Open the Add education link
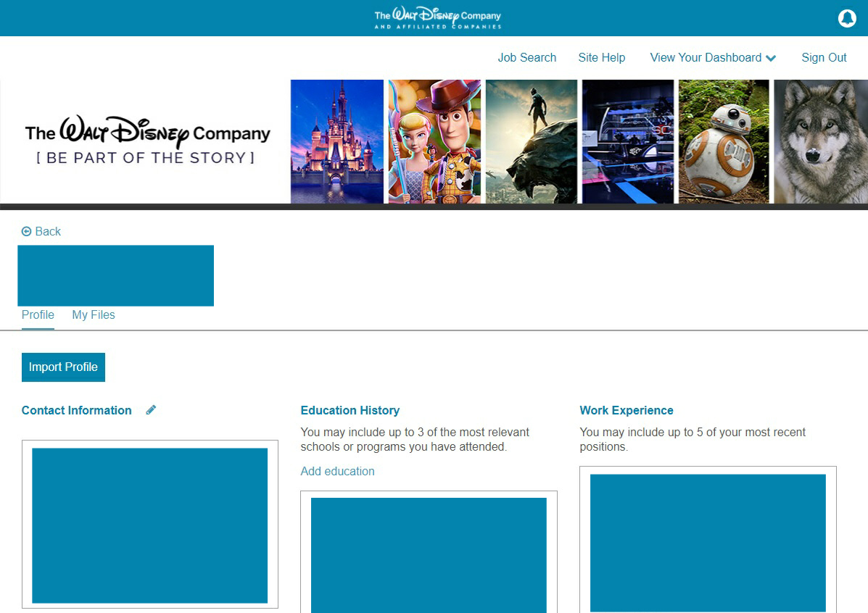Image resolution: width=868 pixels, height=613 pixels. (x=337, y=471)
